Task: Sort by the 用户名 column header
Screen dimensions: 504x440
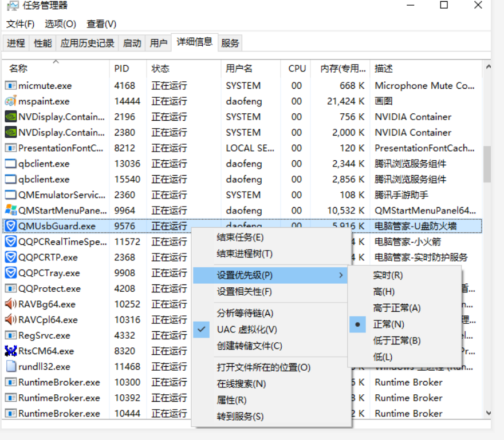Action: point(251,69)
